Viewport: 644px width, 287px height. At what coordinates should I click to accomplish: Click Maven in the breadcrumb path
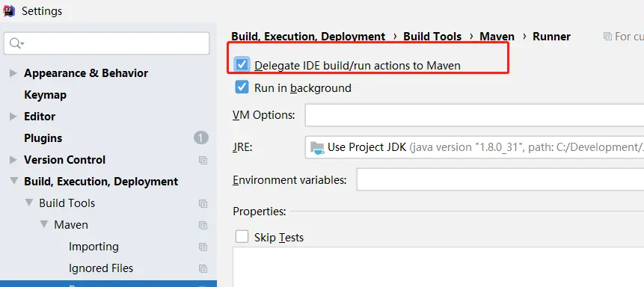click(497, 37)
